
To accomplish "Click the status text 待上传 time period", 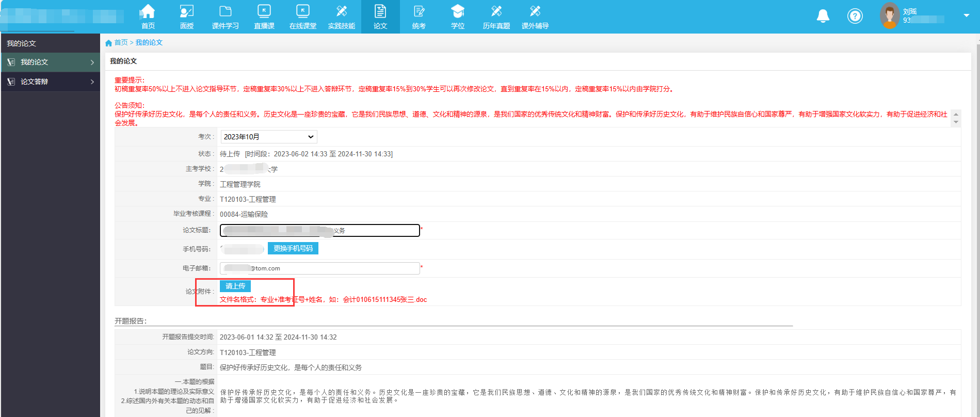I will coord(306,154).
